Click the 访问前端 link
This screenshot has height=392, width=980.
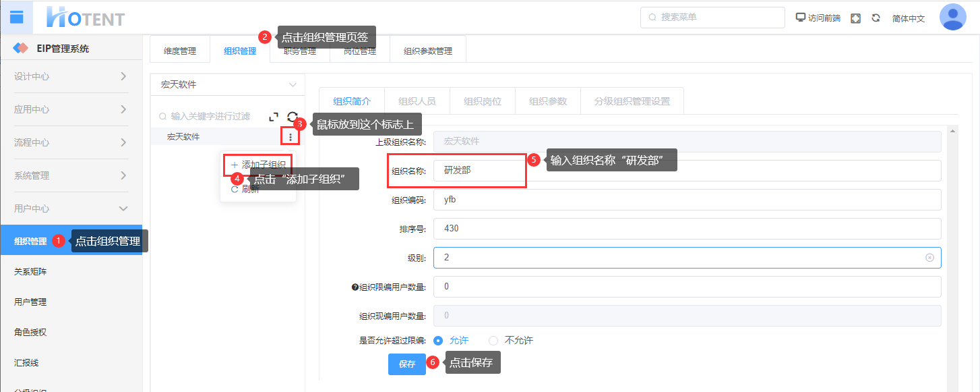824,18
